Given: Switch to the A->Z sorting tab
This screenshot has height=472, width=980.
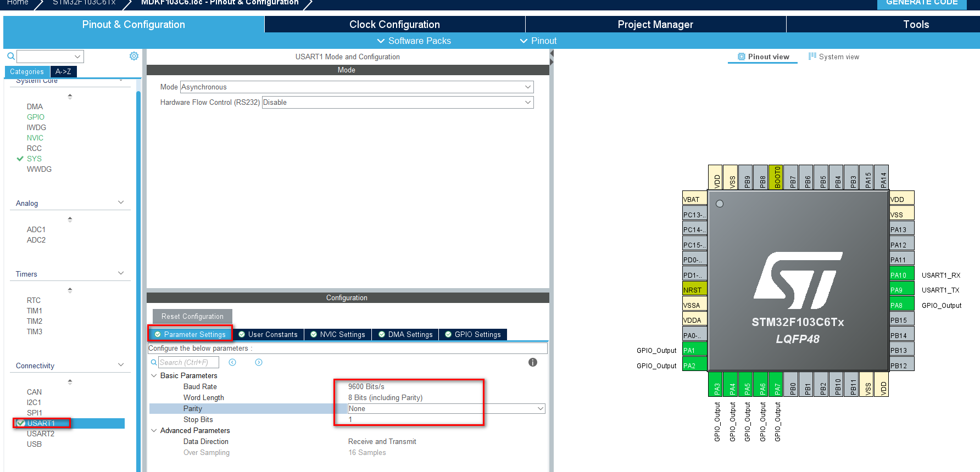Looking at the screenshot, I should [x=63, y=71].
